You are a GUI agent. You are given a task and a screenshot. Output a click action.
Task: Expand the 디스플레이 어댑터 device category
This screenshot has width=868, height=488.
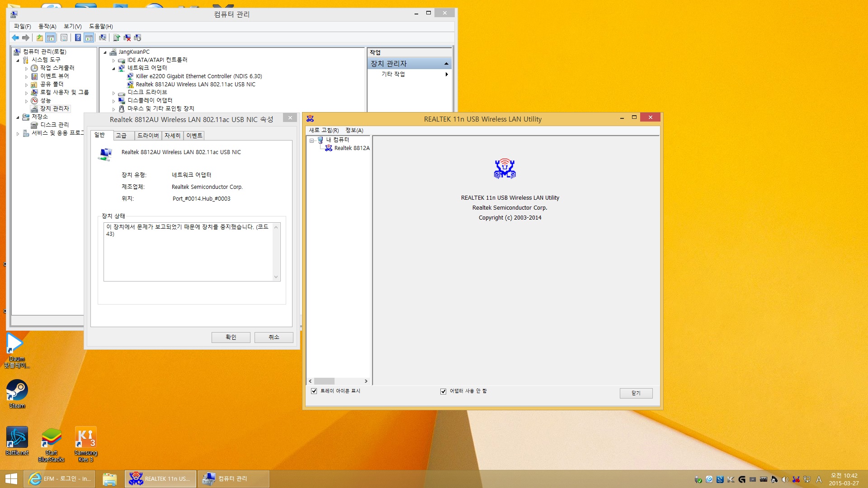click(x=113, y=101)
